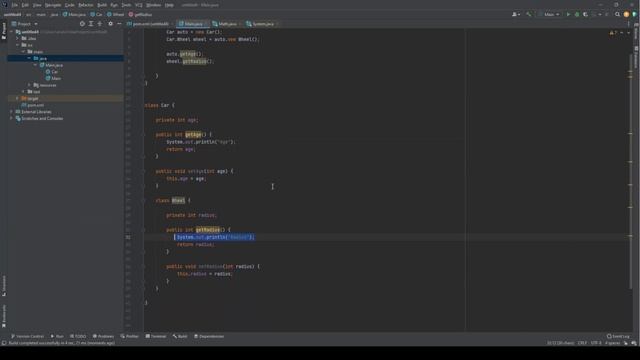640x360 pixels.
Task: Open Project panel gear options
Action: point(110,24)
